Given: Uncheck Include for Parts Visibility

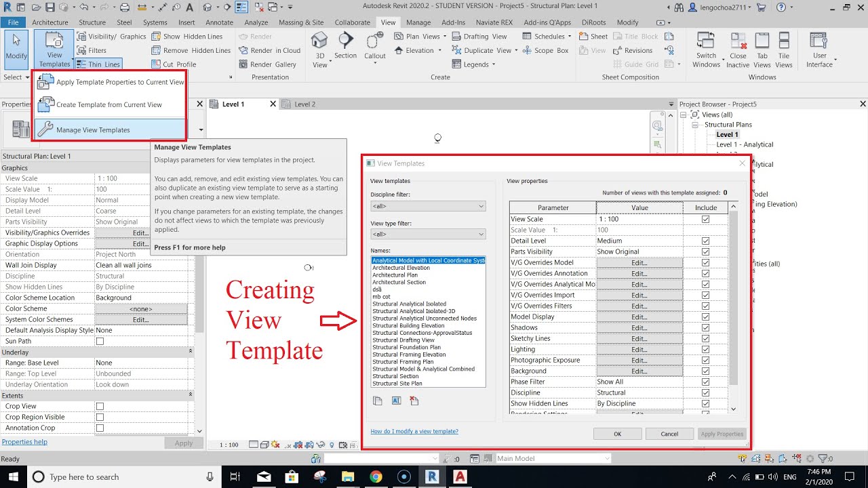Looking at the screenshot, I should (706, 251).
